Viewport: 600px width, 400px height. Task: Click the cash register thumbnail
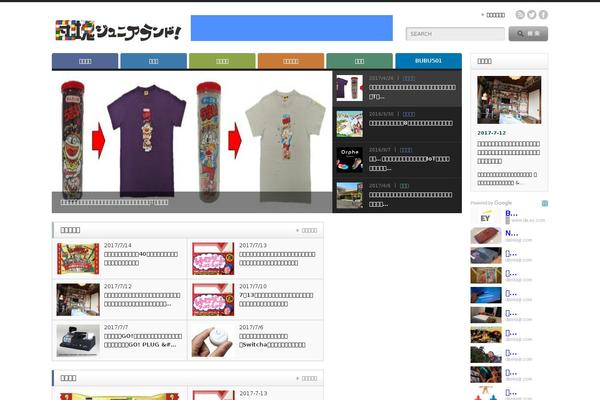(x=78, y=341)
